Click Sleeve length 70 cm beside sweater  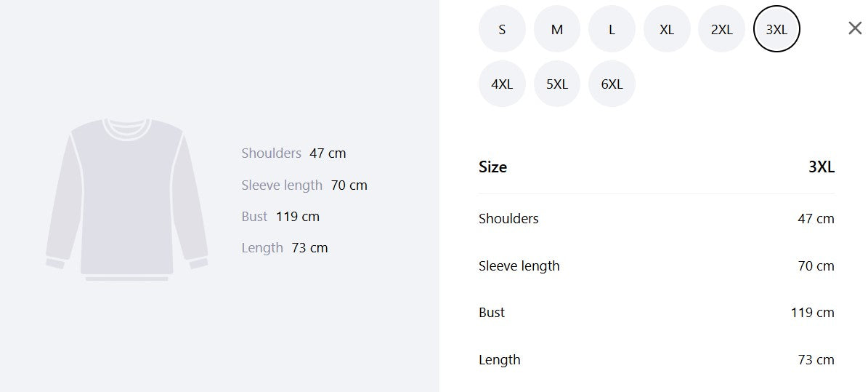[x=304, y=185]
